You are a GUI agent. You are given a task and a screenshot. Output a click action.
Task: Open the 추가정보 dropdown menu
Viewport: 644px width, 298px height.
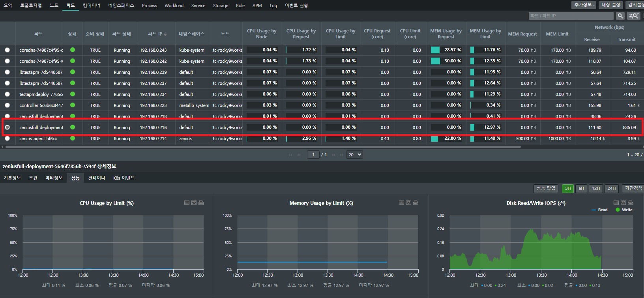584,5
